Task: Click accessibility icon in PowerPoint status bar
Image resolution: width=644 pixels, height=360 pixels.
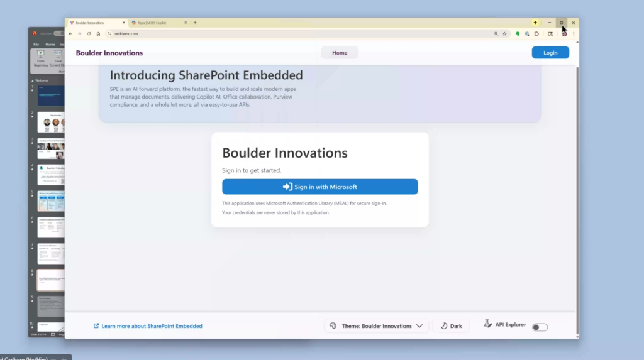Action: (x=53, y=334)
